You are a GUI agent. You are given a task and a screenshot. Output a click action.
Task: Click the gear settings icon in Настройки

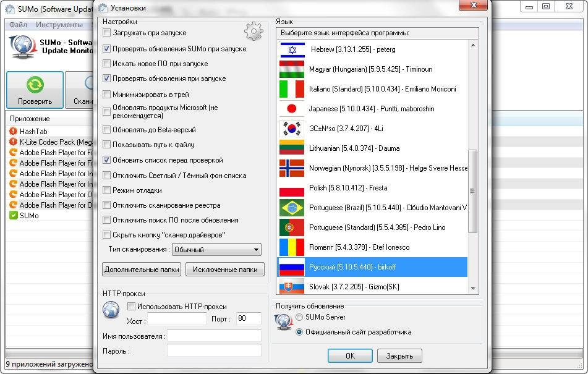[x=254, y=31]
